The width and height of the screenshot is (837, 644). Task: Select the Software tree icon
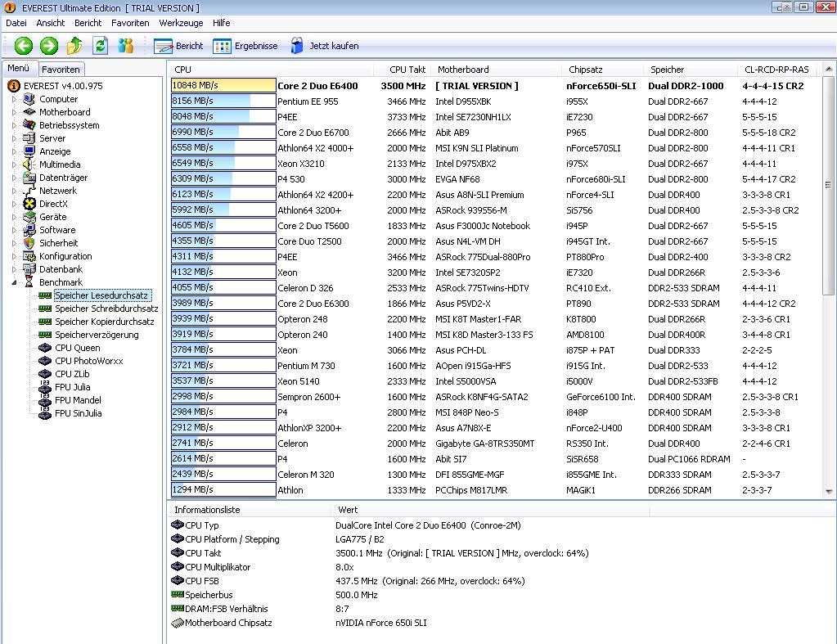click(x=29, y=230)
